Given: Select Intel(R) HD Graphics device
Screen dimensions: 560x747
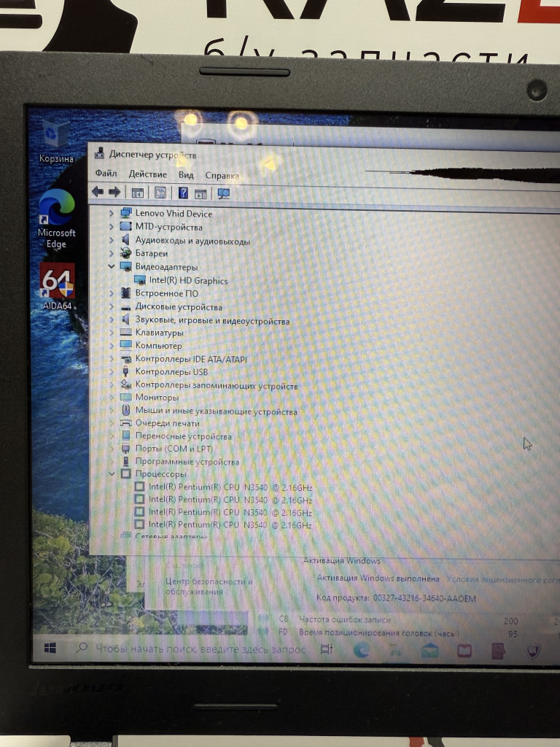Looking at the screenshot, I should tap(189, 281).
